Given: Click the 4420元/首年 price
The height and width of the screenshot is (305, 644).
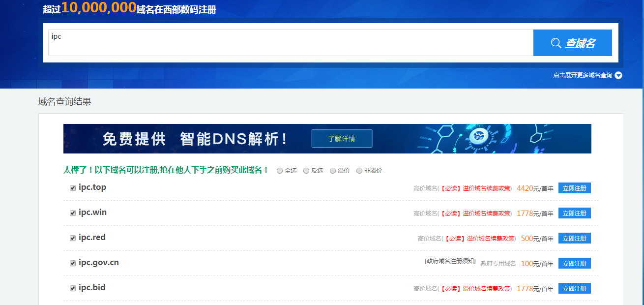Looking at the screenshot, I should pyautogui.click(x=535, y=188).
